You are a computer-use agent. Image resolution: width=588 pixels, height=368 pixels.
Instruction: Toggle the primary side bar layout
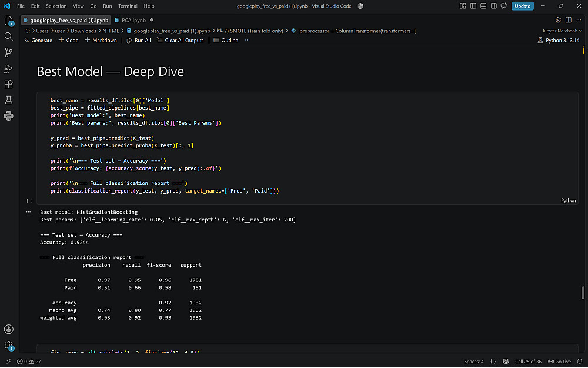(473, 6)
